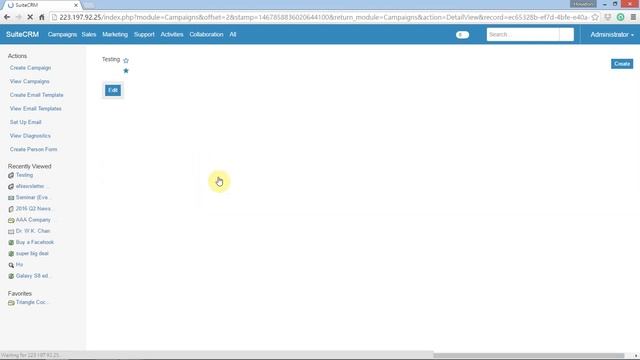Open the Sales menu
This screenshot has width=640, height=360.
pos(89,35)
